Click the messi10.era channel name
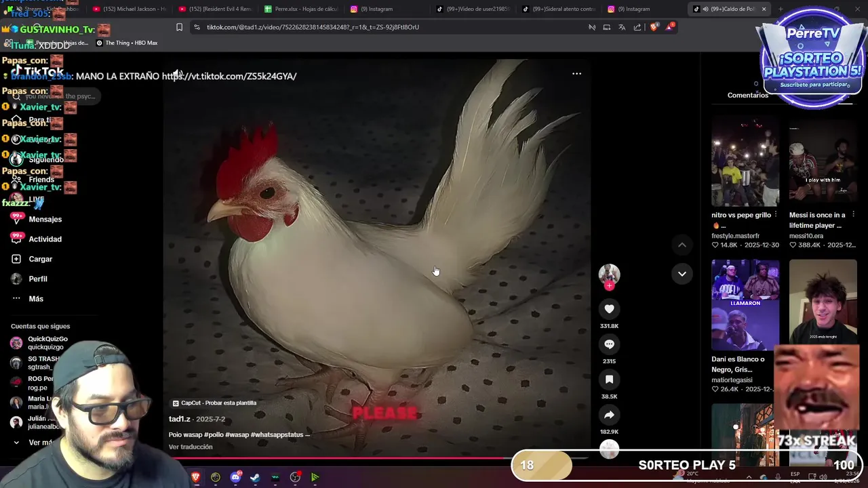This screenshot has width=868, height=488. [806, 236]
